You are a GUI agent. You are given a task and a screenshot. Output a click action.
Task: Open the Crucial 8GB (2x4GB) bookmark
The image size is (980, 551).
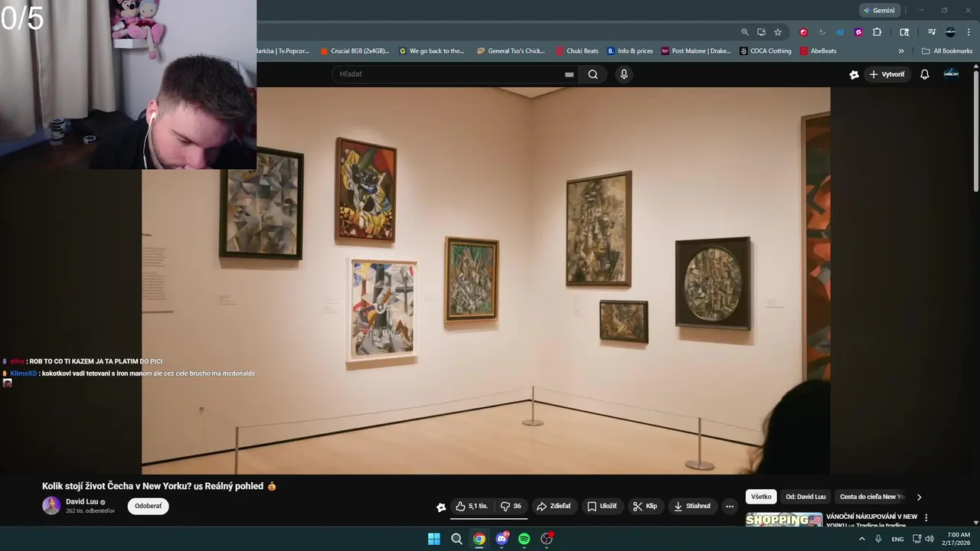[354, 51]
